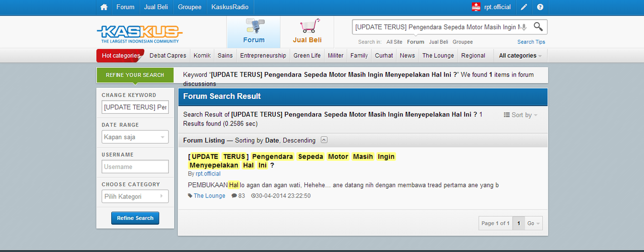Viewport: 644px width, 252px height.
Task: Open KaskusRadio in the top navigation bar
Action: (229, 7)
